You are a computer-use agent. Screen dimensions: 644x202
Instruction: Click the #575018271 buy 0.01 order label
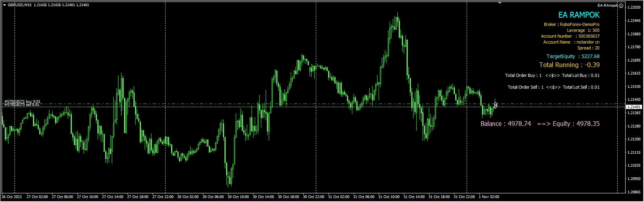(22, 102)
